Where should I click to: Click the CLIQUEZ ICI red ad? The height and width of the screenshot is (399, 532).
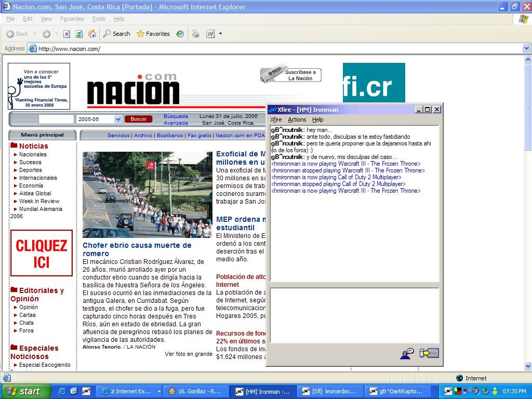click(x=42, y=253)
